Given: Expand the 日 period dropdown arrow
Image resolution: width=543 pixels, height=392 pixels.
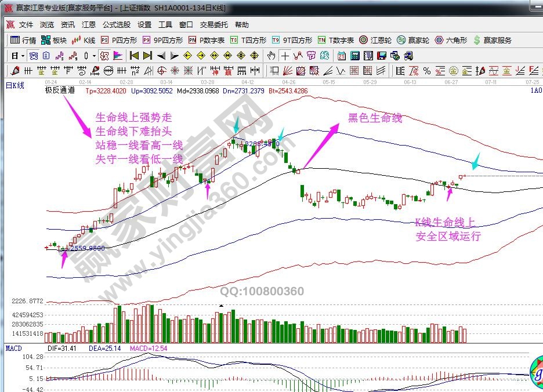Looking at the screenshot, I should tap(23, 56).
